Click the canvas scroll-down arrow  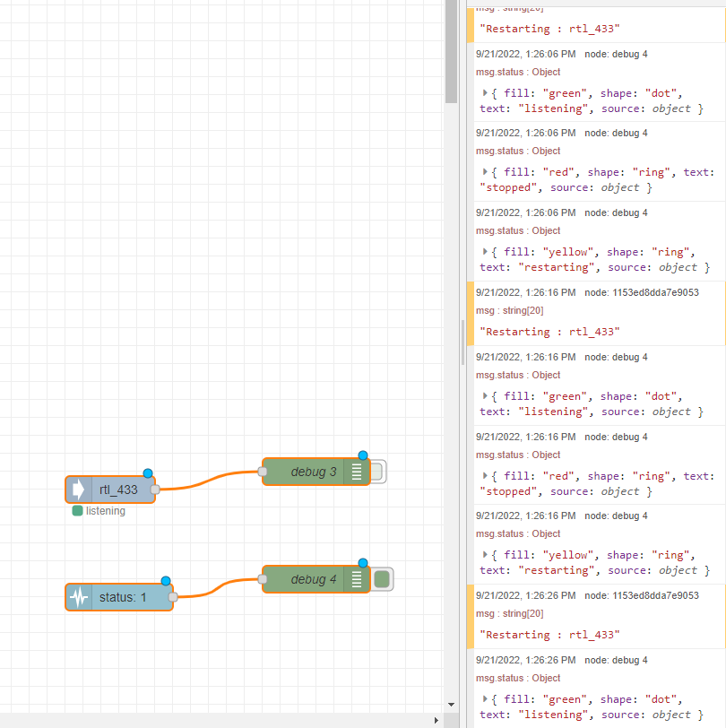coord(451,705)
